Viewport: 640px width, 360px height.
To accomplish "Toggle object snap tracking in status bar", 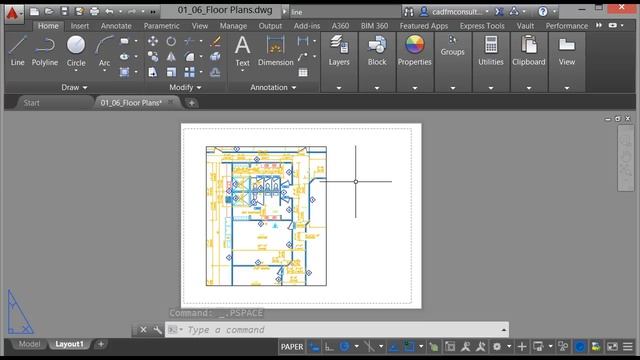I will point(393,347).
